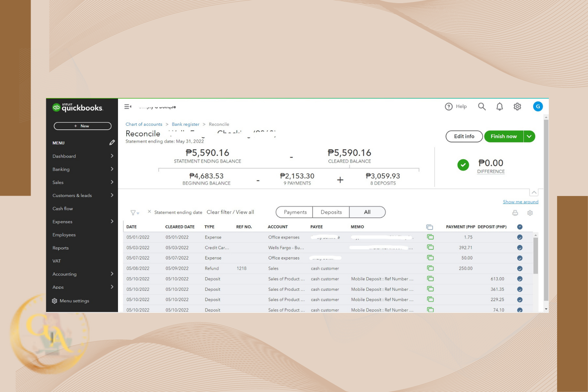
Task: Open VAT in sidebar
Action: 56,261
